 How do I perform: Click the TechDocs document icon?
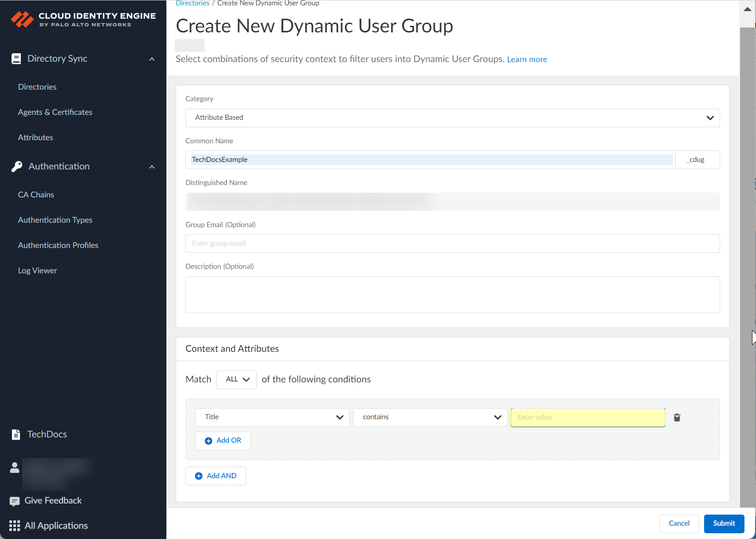pyautogui.click(x=16, y=435)
